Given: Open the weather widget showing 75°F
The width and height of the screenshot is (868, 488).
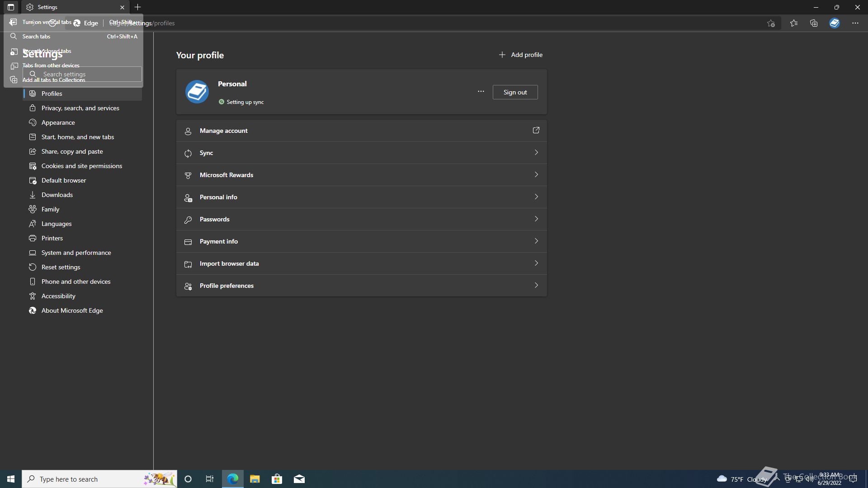Looking at the screenshot, I should point(742,479).
